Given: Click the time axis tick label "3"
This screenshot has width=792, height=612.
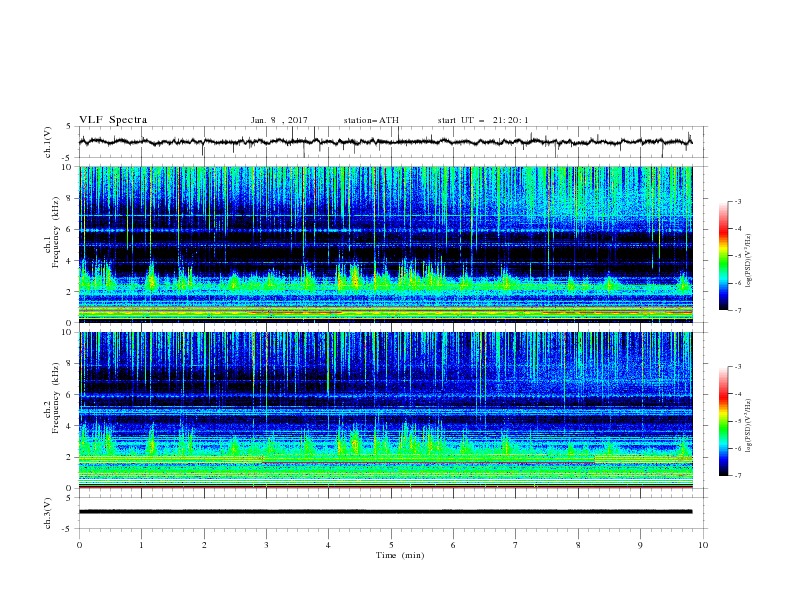Looking at the screenshot, I should click(266, 545).
